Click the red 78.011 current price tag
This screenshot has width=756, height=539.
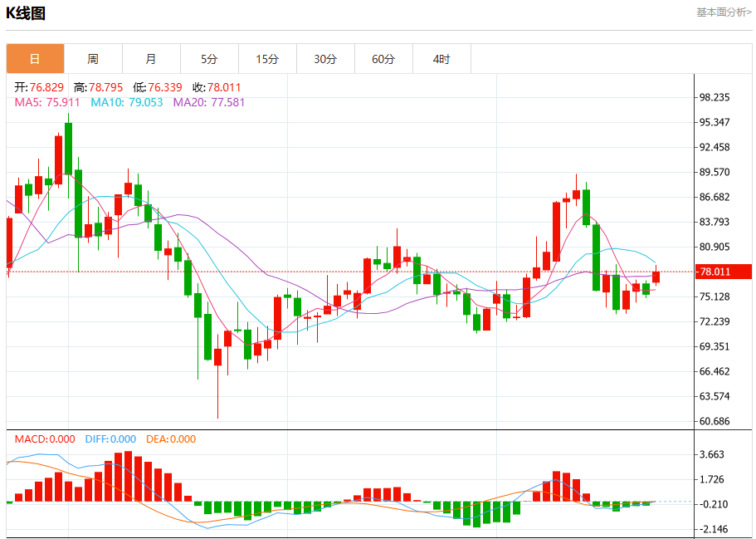tap(723, 272)
